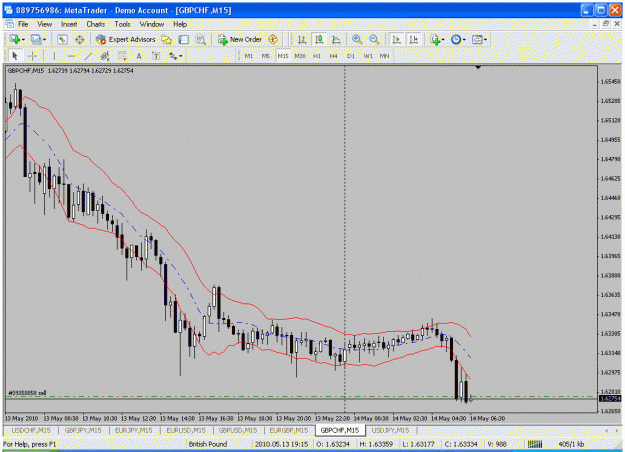
Task: Open the Strategy Tester icon
Action: tap(200, 39)
